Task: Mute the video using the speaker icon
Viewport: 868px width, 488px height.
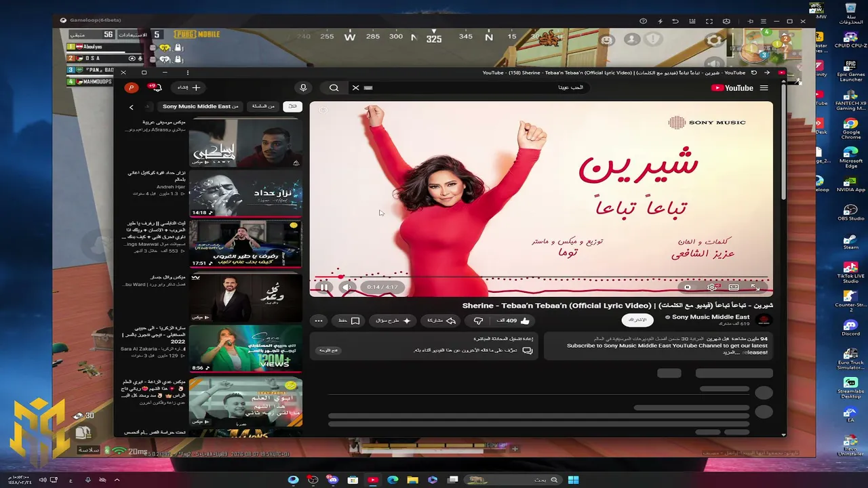Action: [x=347, y=287]
